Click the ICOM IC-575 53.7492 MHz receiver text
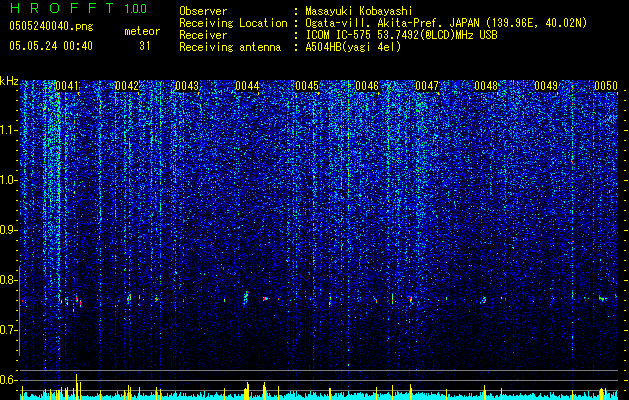This screenshot has width=629, height=400. (401, 35)
